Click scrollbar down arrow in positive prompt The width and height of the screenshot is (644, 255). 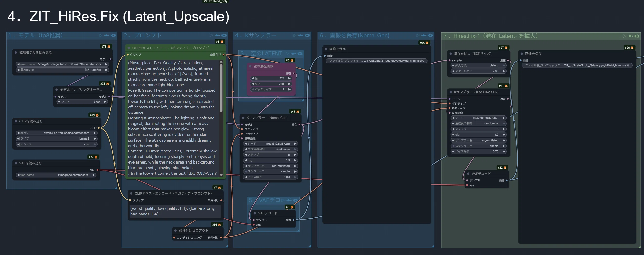coord(221,175)
